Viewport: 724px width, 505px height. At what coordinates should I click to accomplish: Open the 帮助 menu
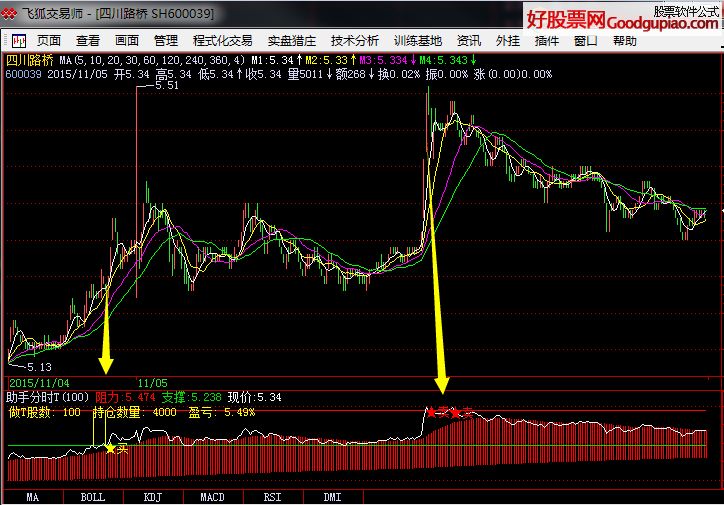point(624,41)
